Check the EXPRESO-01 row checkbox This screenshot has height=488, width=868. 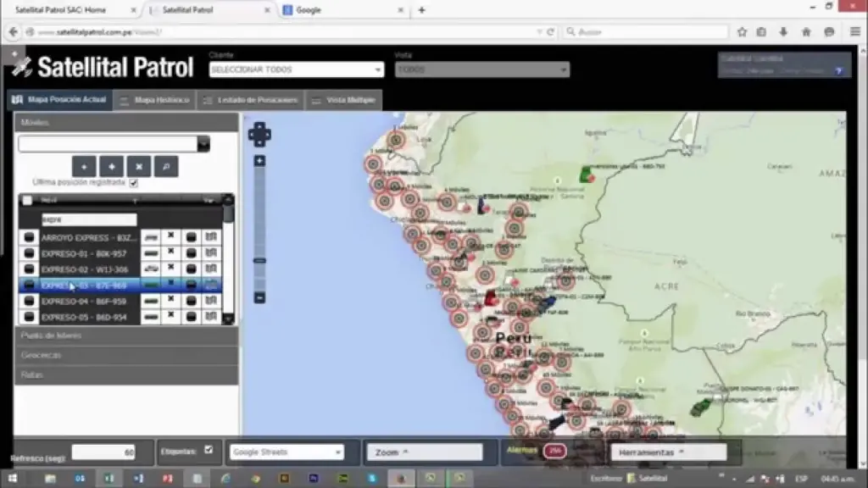pos(29,253)
